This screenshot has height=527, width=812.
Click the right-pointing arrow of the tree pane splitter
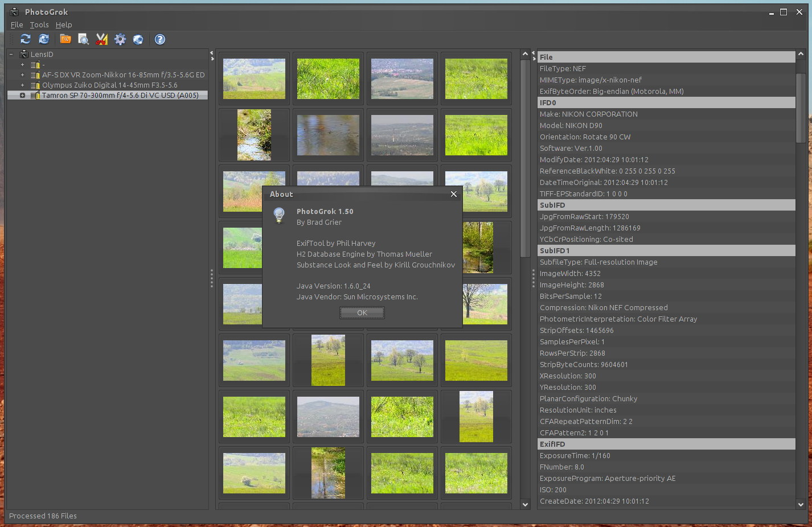pos(212,59)
